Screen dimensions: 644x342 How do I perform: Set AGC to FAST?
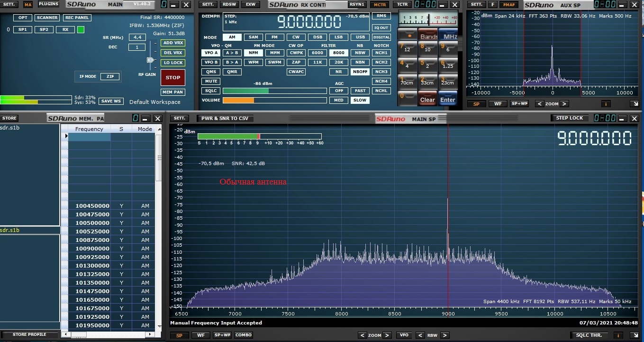click(x=360, y=91)
